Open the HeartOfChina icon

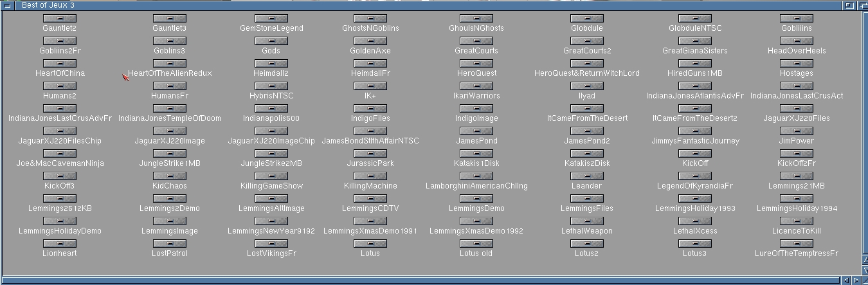(x=59, y=64)
